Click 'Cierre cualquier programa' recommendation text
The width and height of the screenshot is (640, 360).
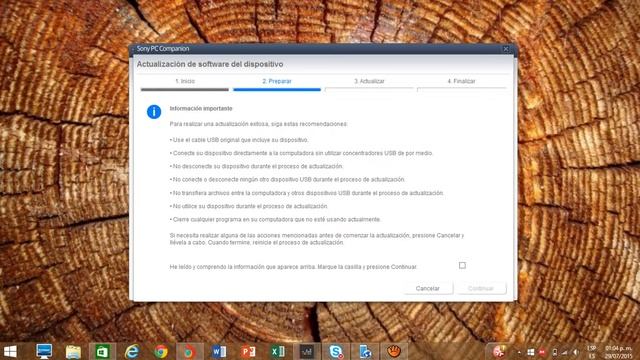[276, 220]
